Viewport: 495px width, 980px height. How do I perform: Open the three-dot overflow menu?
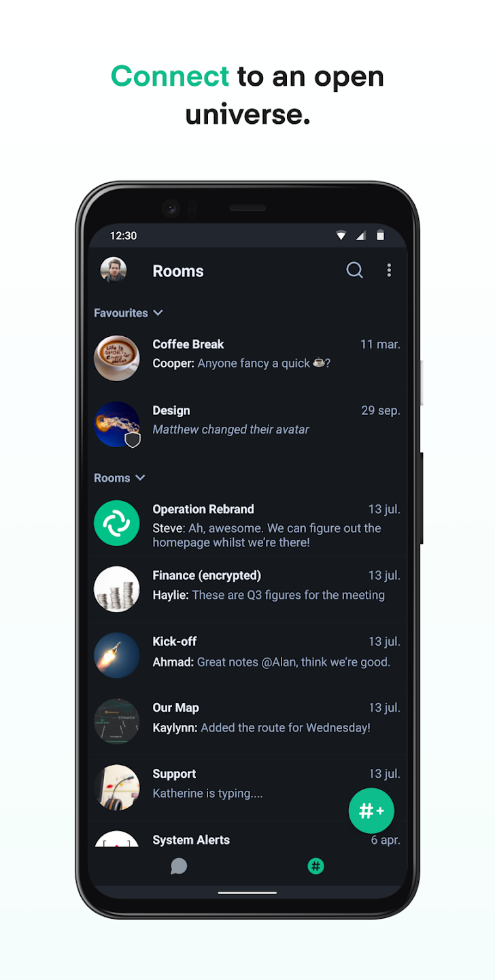389,270
